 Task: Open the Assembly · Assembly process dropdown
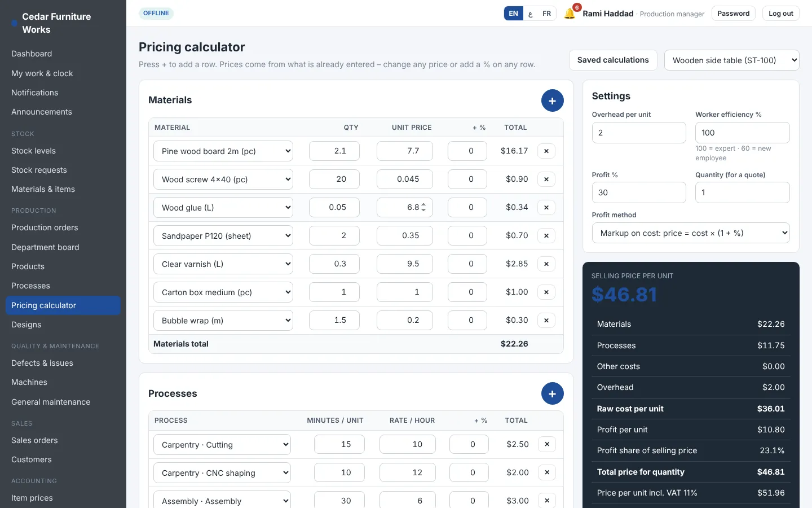pos(222,500)
